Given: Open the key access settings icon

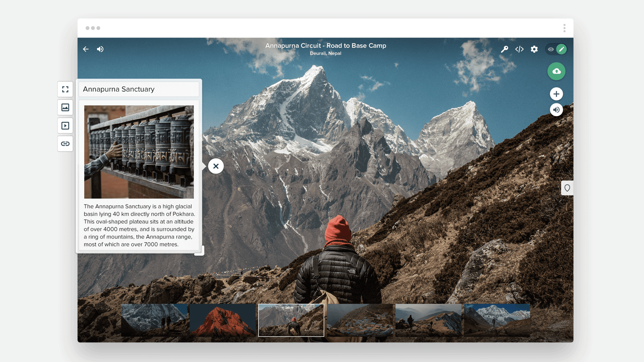Looking at the screenshot, I should [x=504, y=49].
